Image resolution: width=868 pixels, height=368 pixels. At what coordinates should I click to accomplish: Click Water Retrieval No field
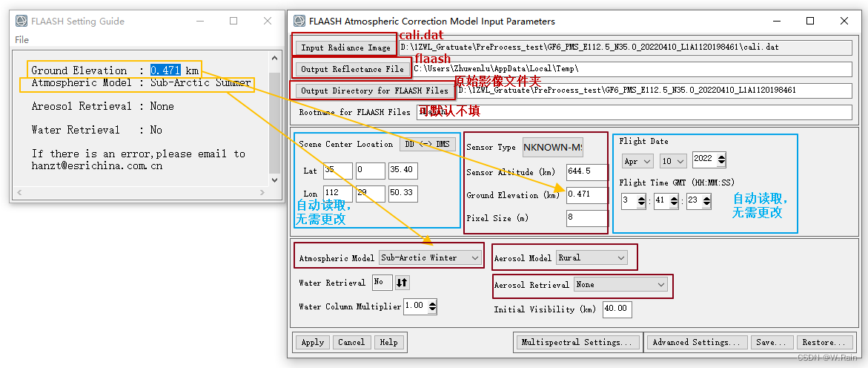point(382,282)
